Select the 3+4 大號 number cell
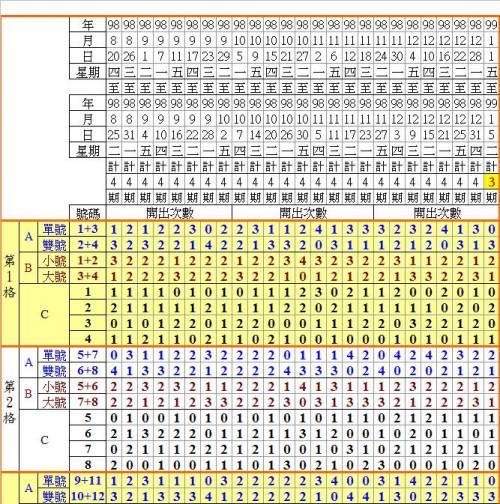This screenshot has height=504, width=500. (x=88, y=276)
